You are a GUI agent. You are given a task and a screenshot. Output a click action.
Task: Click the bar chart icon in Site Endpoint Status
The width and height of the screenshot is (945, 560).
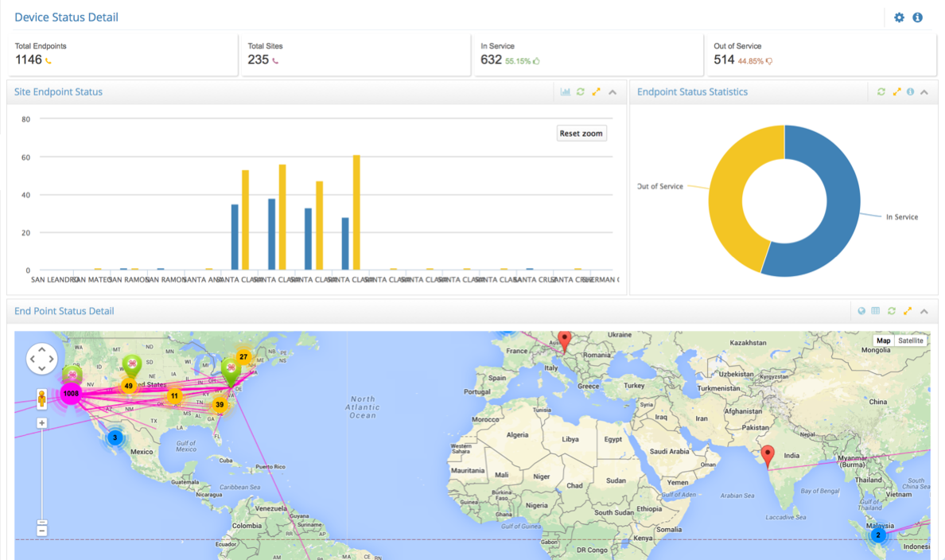pyautogui.click(x=566, y=91)
